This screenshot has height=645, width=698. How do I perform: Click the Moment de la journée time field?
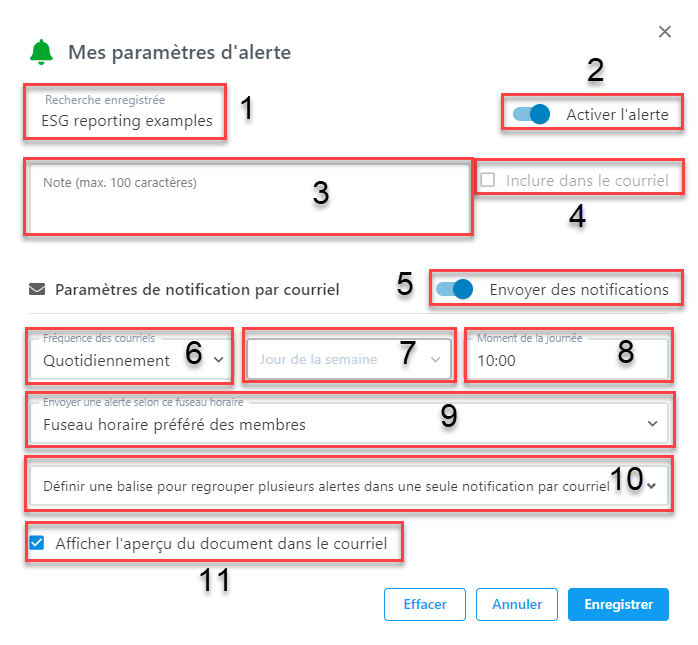568,359
